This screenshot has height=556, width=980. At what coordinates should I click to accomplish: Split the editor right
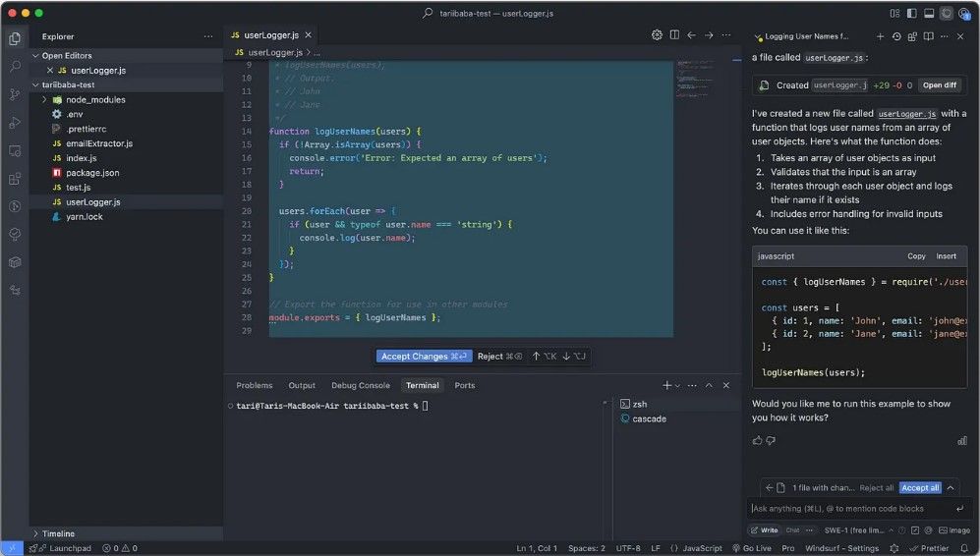click(674, 35)
